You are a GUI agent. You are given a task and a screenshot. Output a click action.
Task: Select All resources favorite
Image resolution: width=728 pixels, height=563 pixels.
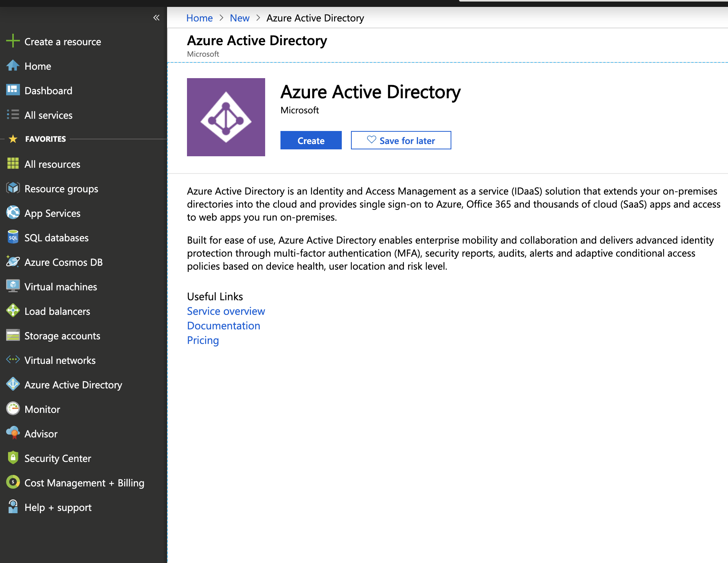(x=52, y=164)
